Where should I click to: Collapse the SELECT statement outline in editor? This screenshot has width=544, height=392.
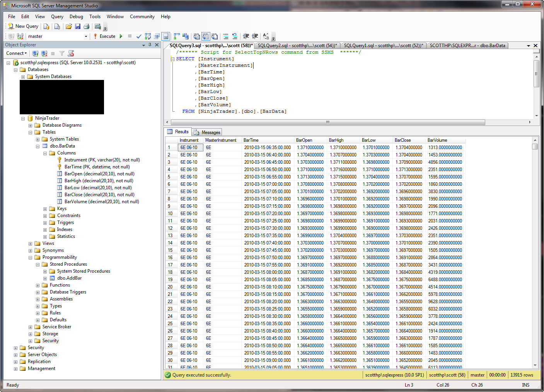(172, 59)
